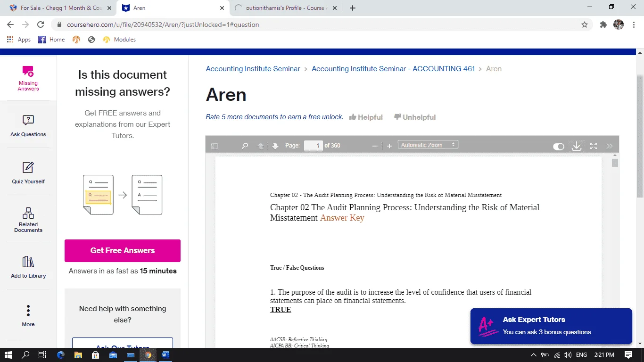Open File Explorer from the taskbar
644x362 pixels.
click(x=78, y=355)
